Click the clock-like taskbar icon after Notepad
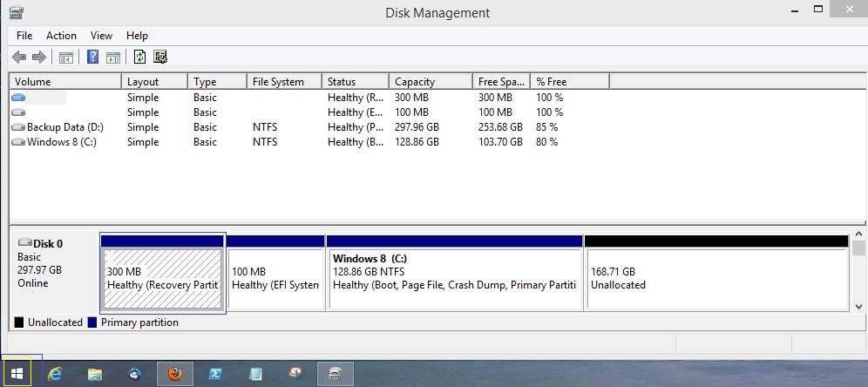Image resolution: width=868 pixels, height=387 pixels. 295,374
